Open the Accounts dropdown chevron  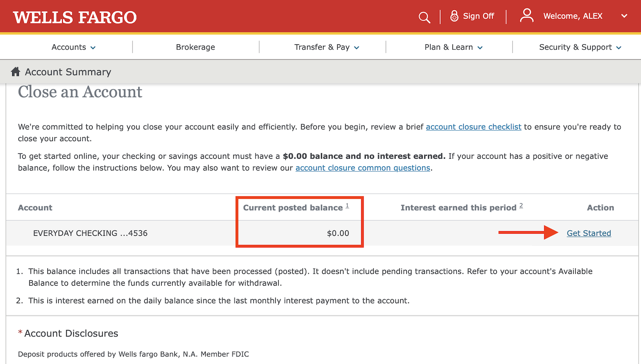click(93, 48)
